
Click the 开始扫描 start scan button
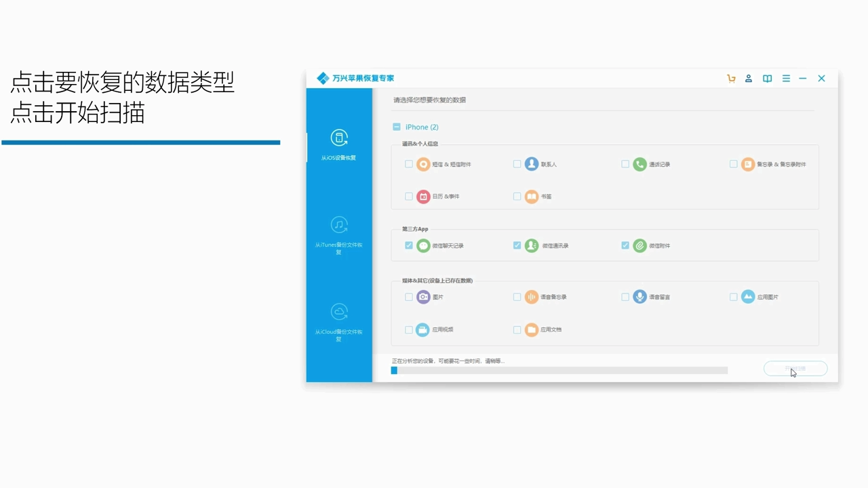point(795,369)
